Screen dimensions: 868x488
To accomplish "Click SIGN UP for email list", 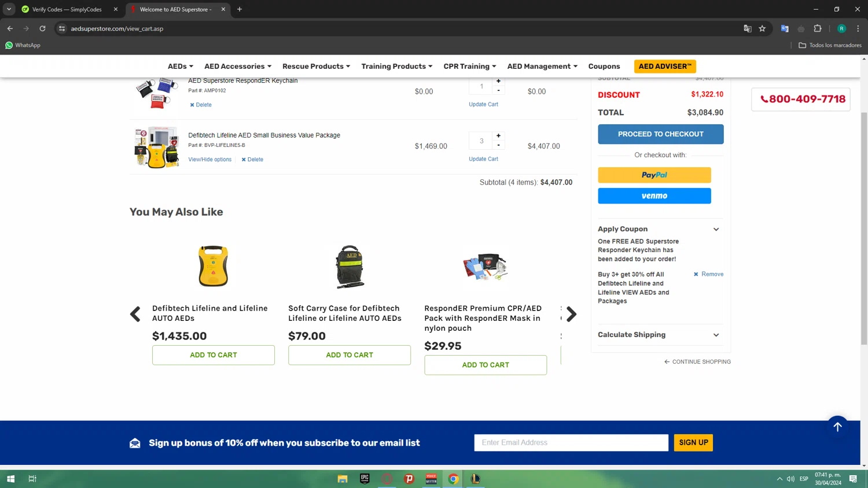I will [693, 443].
